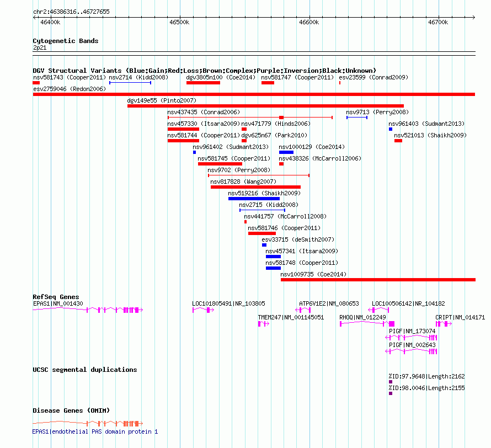
Task: Click the RHOQ|NM_012249 gene label
Action: pos(362,317)
